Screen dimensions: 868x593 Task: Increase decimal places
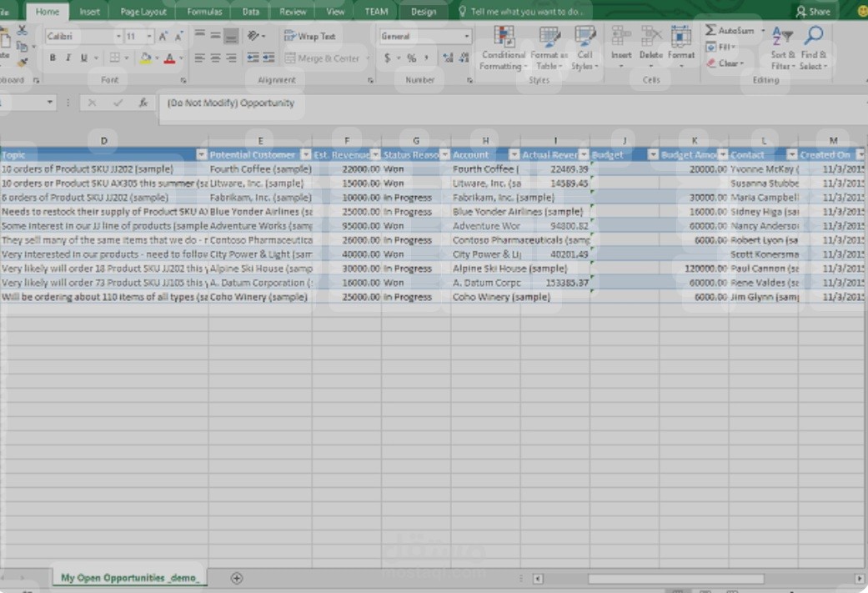448,58
